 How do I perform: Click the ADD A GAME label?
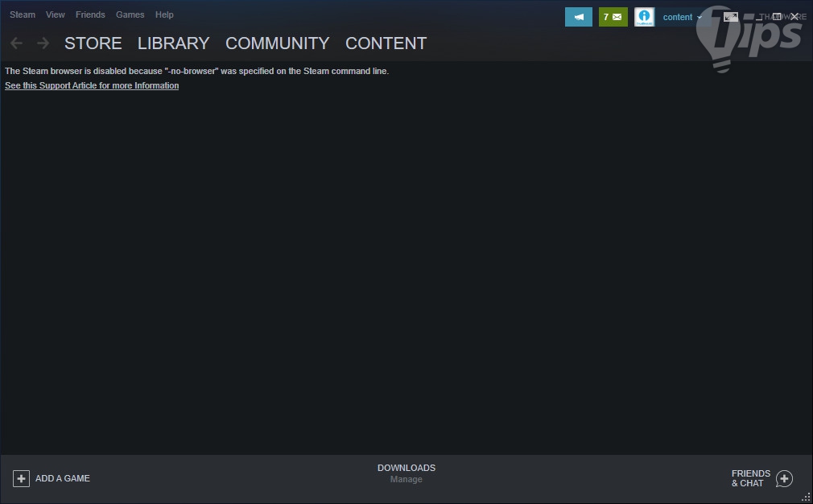click(63, 478)
